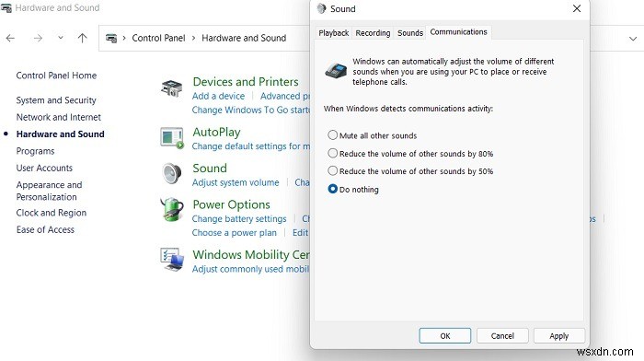Click Add a device link

click(219, 96)
